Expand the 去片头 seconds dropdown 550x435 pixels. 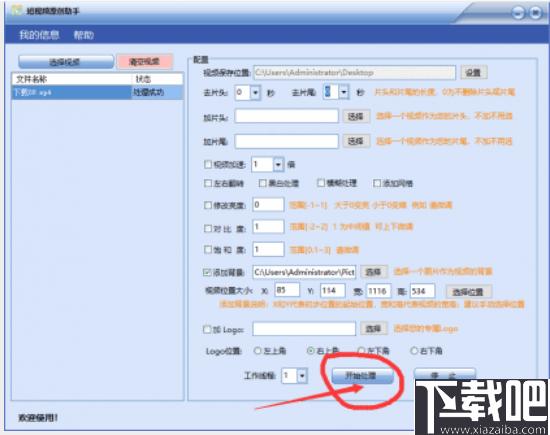[x=255, y=93]
